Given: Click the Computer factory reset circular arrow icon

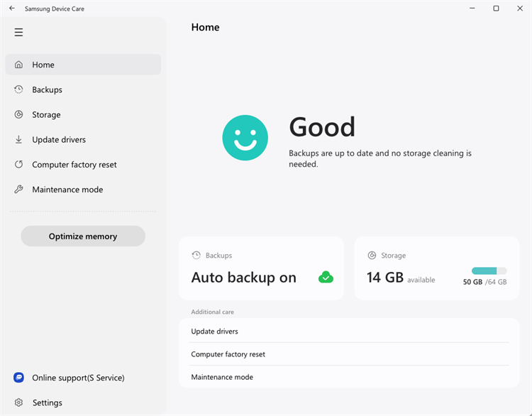Looking at the screenshot, I should pos(18,165).
